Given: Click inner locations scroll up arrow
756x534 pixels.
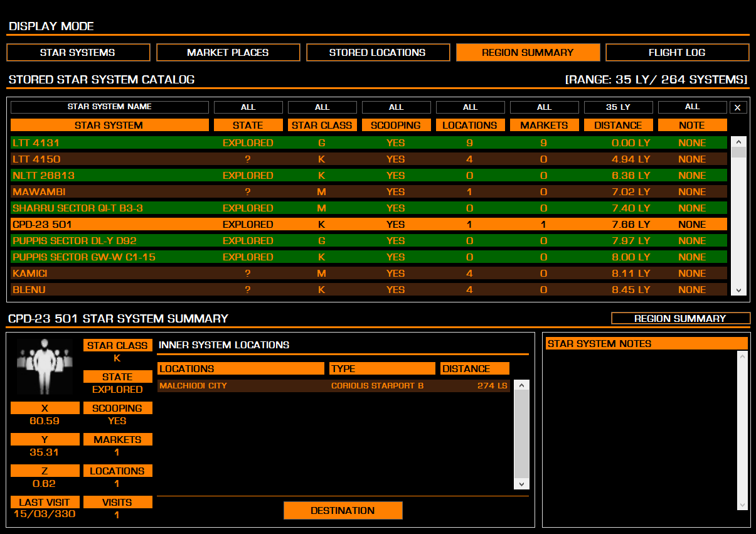Looking at the screenshot, I should pos(521,385).
